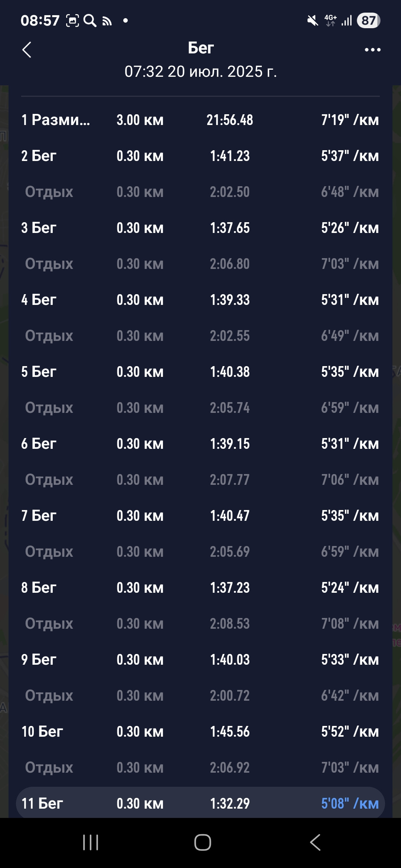Open the three-dot more options menu
401x868 pixels.
(x=372, y=50)
